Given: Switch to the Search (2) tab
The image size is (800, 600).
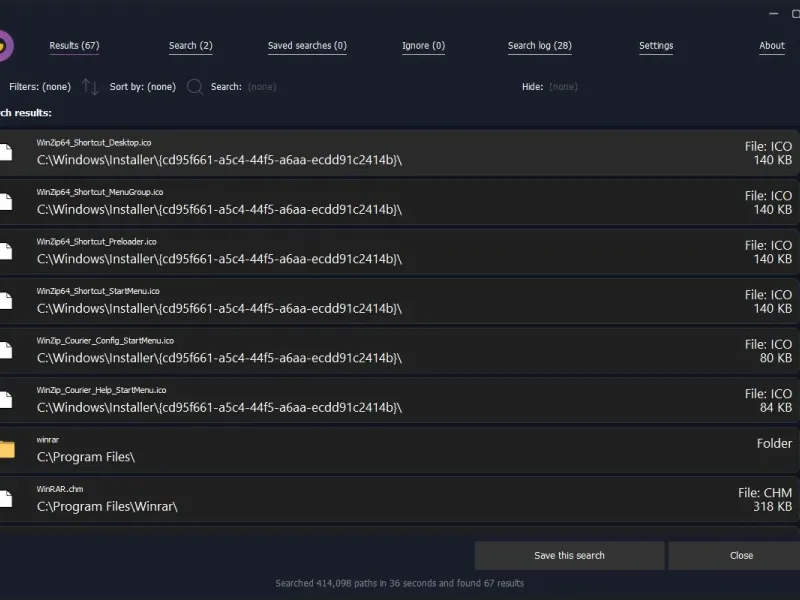Looking at the screenshot, I should point(191,46).
